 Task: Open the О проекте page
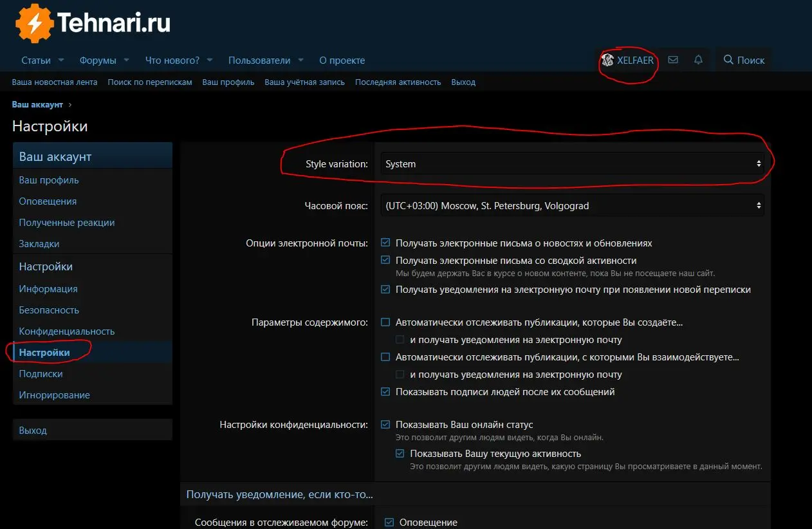342,60
